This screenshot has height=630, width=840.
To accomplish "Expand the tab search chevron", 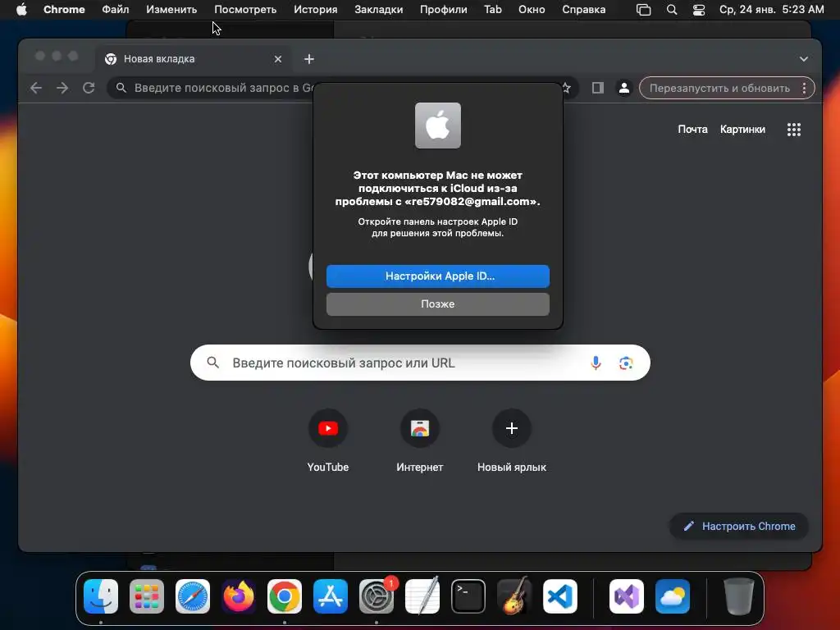I will 804,59.
